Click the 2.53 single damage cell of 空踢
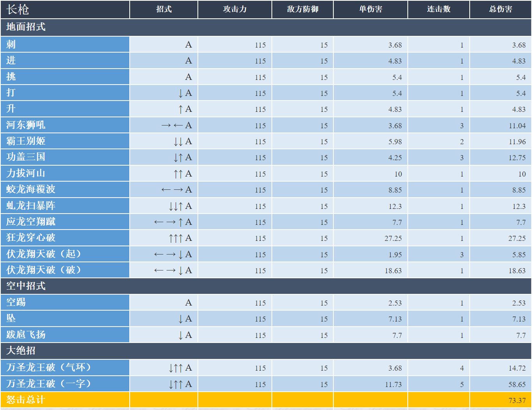 click(x=370, y=303)
